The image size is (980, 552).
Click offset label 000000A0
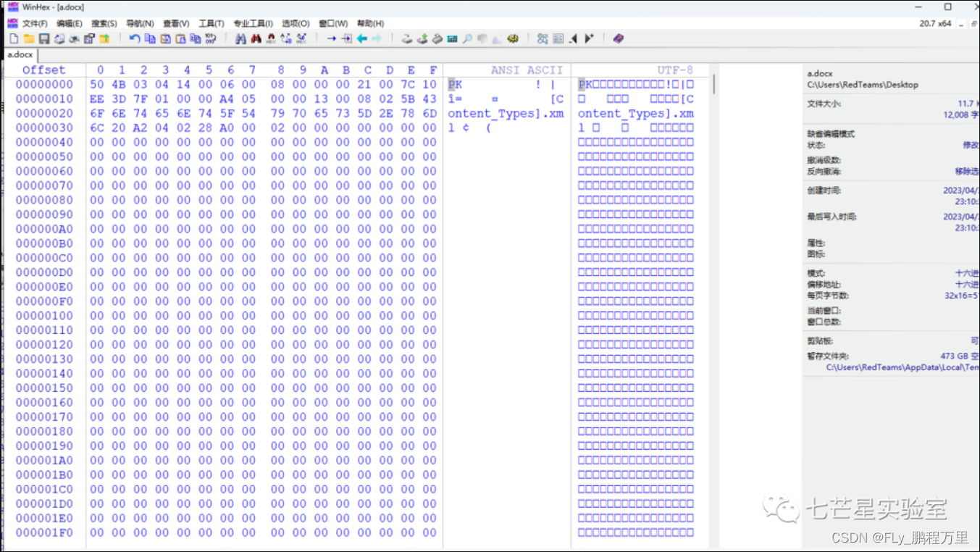tap(44, 229)
